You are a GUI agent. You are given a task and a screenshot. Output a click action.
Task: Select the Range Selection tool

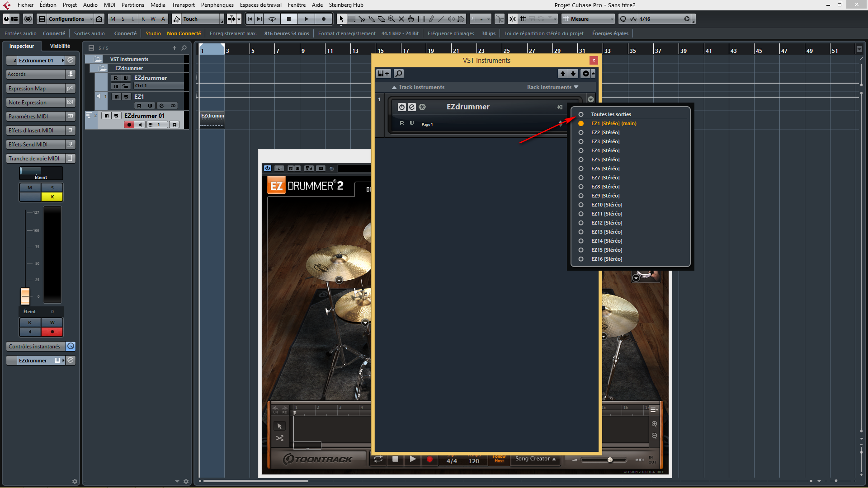click(352, 19)
